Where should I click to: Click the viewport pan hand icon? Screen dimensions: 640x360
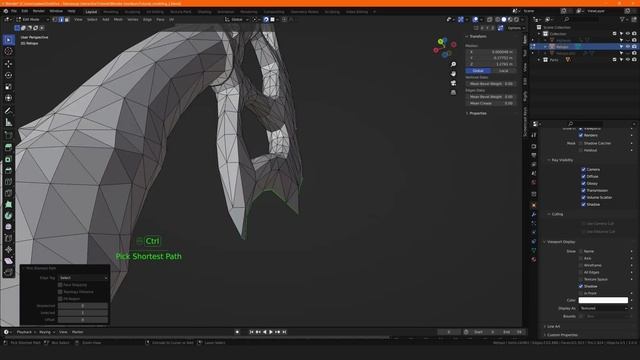pyautogui.click(x=453, y=73)
